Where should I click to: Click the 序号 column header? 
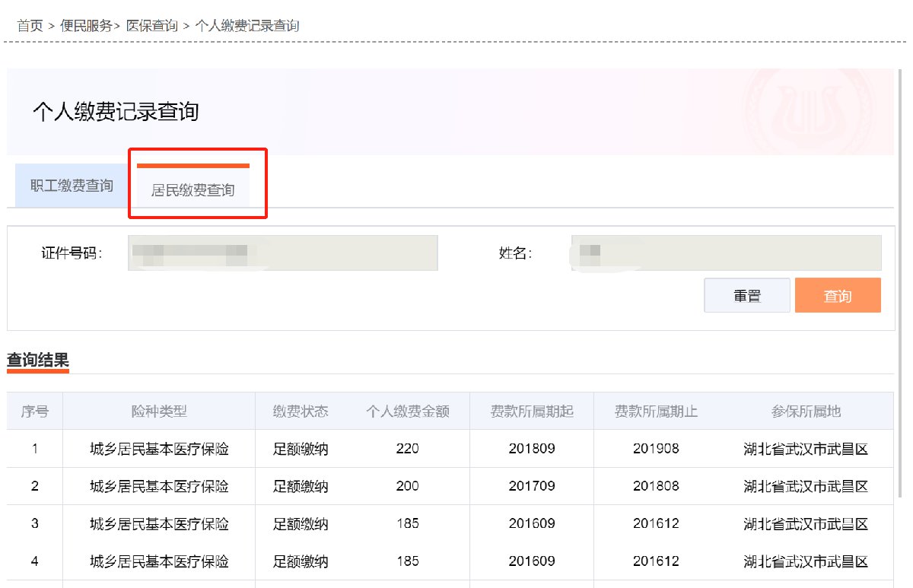35,412
